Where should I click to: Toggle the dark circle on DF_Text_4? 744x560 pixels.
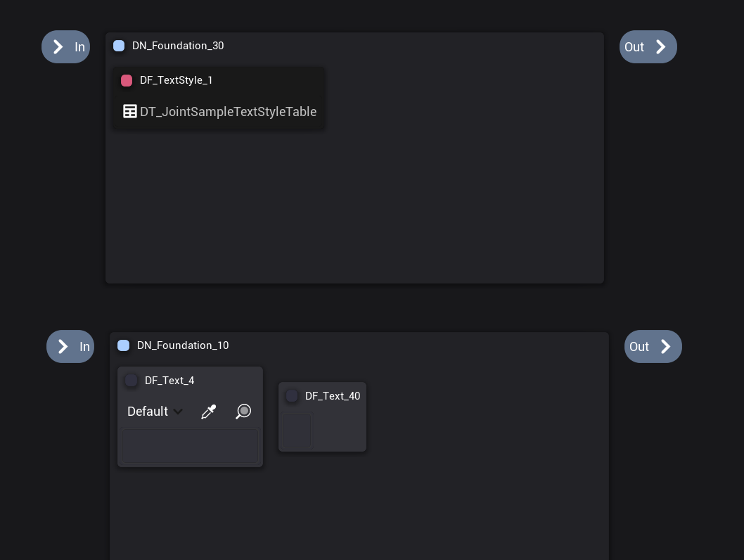[x=132, y=381]
